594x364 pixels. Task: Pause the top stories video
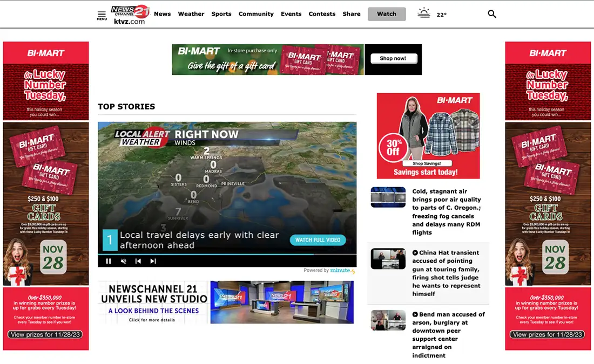coord(109,261)
